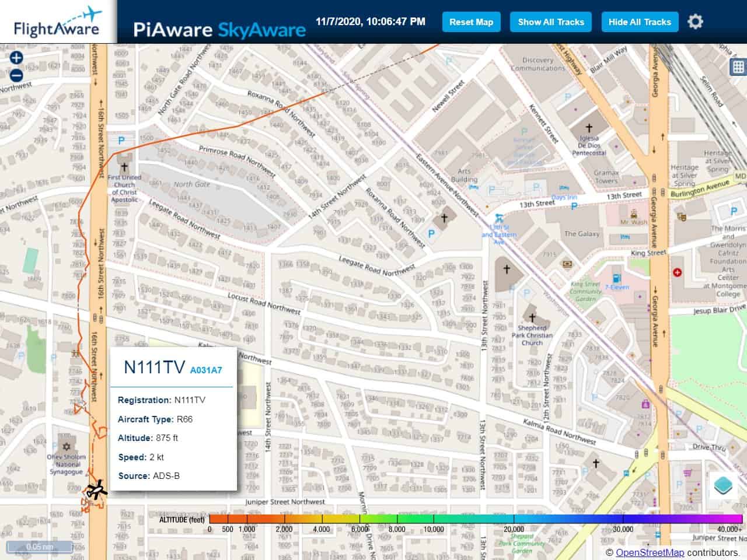Click the Hide All Tracks button
Screen dimensions: 747x560
tap(640, 22)
